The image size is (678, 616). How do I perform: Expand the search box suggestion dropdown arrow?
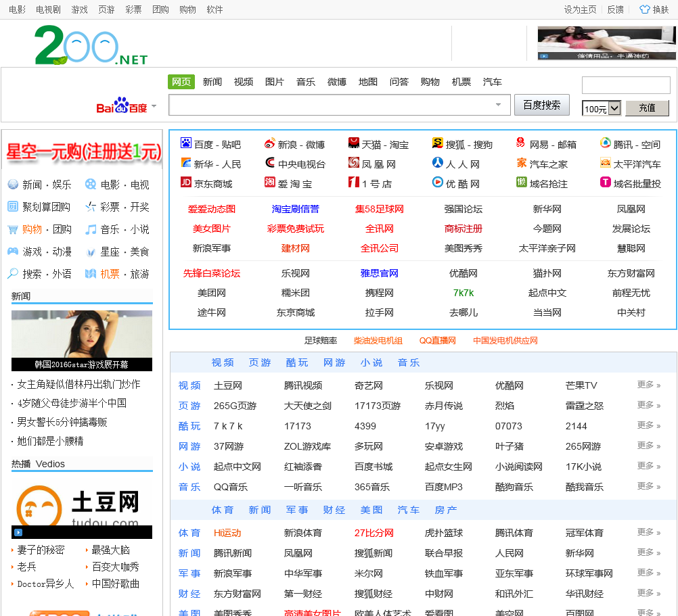coord(499,105)
